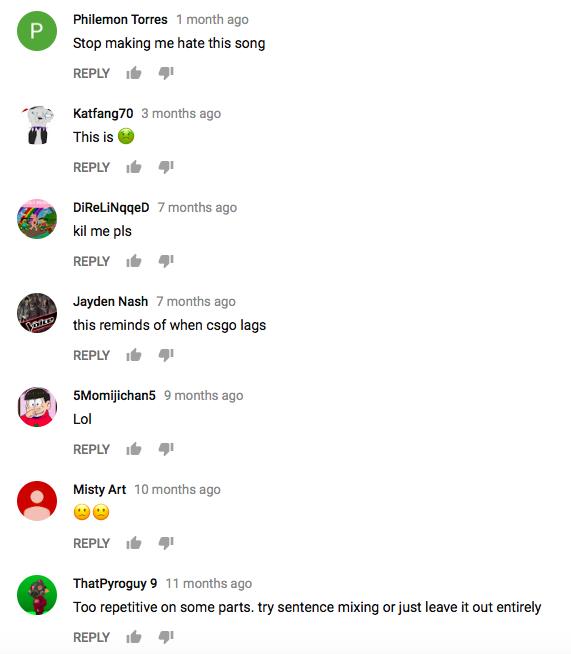This screenshot has height=654, width=571.
Task: Like Misty Art's emoji comment
Action: [x=134, y=543]
